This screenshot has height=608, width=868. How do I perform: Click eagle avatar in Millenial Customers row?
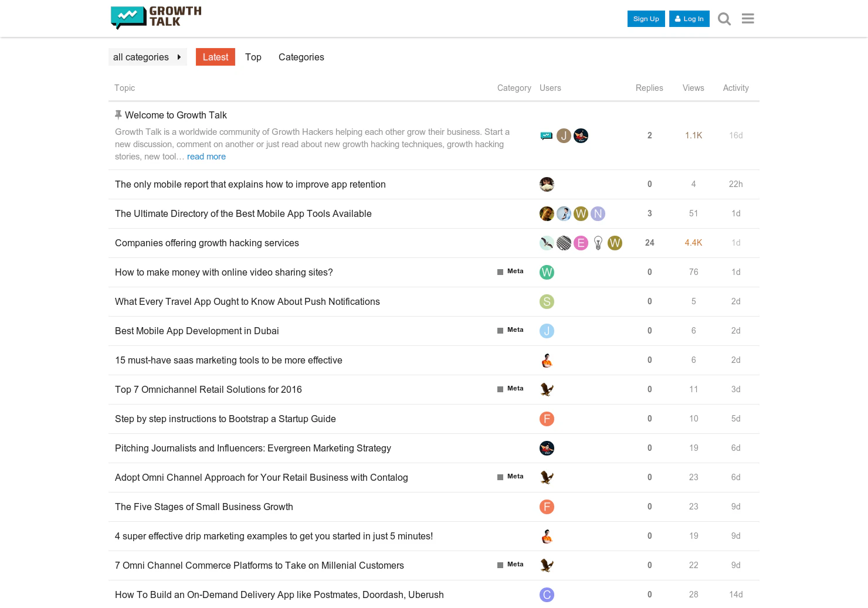[x=547, y=565]
